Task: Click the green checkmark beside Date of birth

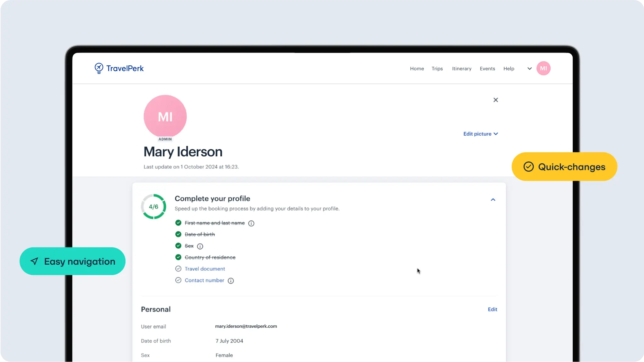Action: click(x=178, y=234)
